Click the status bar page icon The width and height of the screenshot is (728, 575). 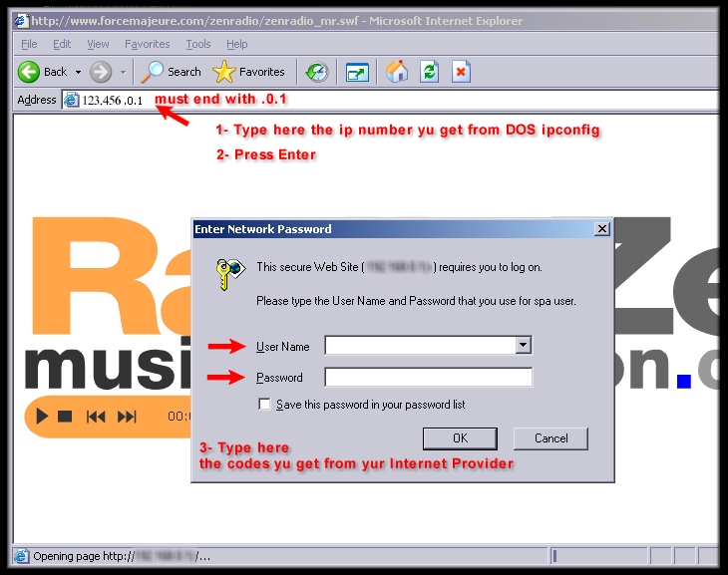[x=21, y=555]
